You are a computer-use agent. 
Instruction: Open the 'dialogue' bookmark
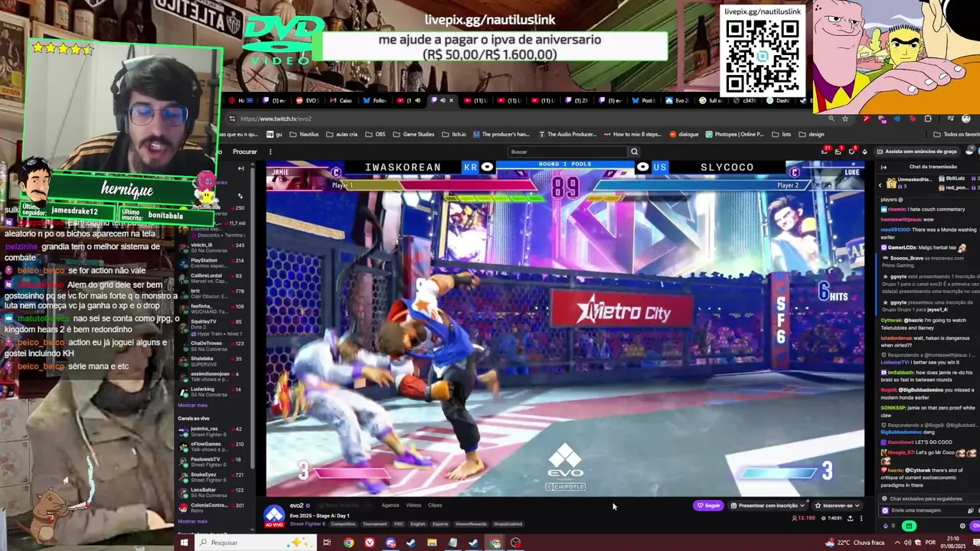684,134
